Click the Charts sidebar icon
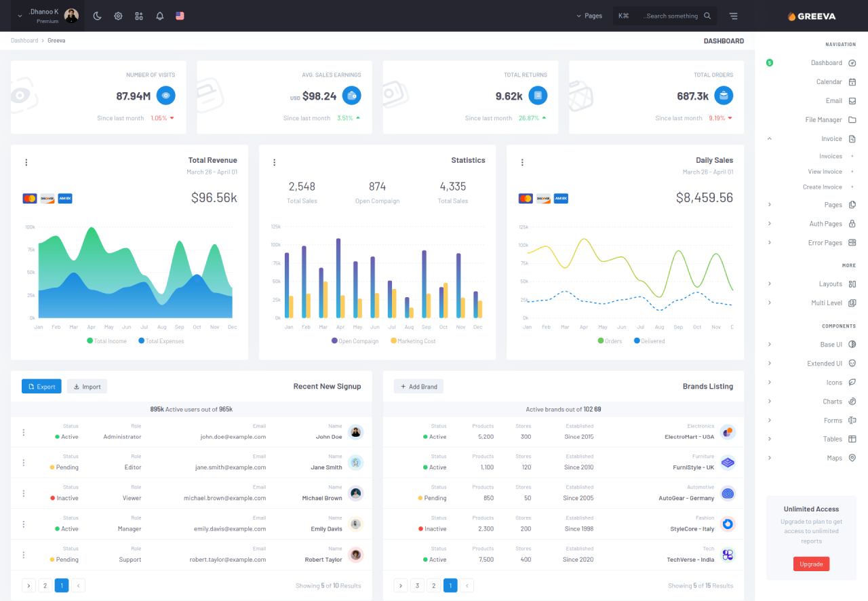Viewport: 868px width, 601px height. click(852, 402)
